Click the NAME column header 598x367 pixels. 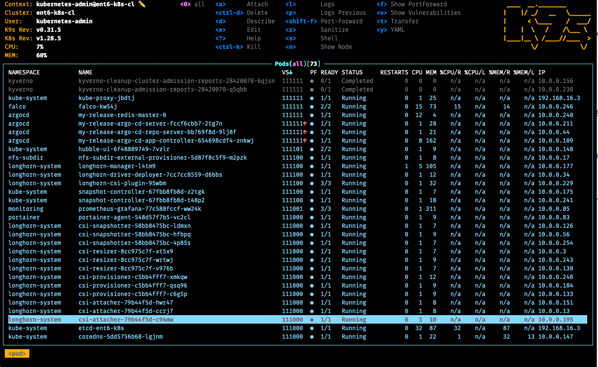[85, 72]
